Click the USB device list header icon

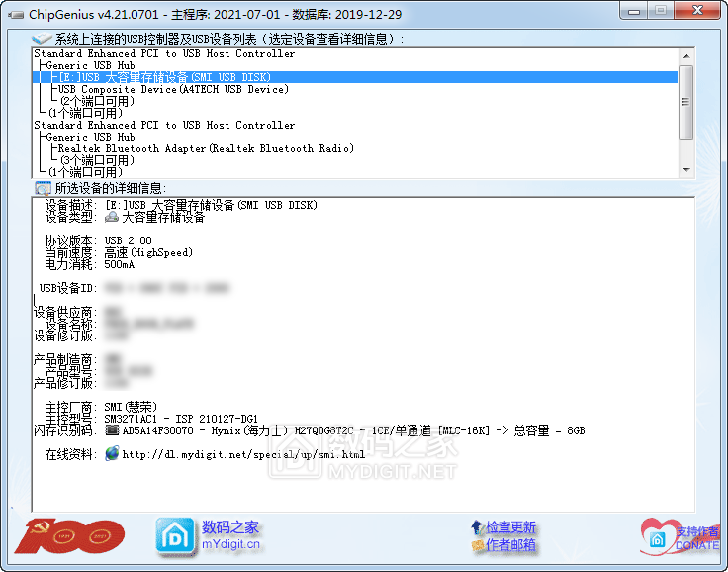click(x=42, y=39)
